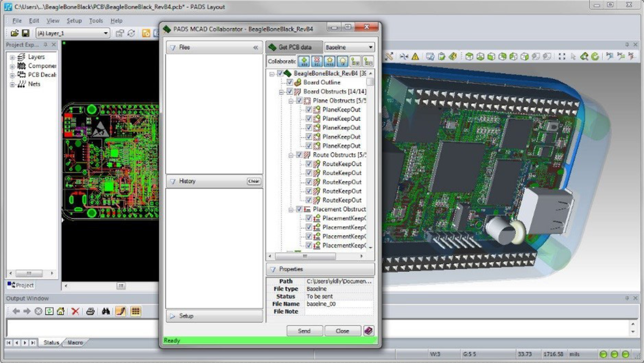644x363 pixels.
Task: Open the View menu
Action: (x=53, y=20)
